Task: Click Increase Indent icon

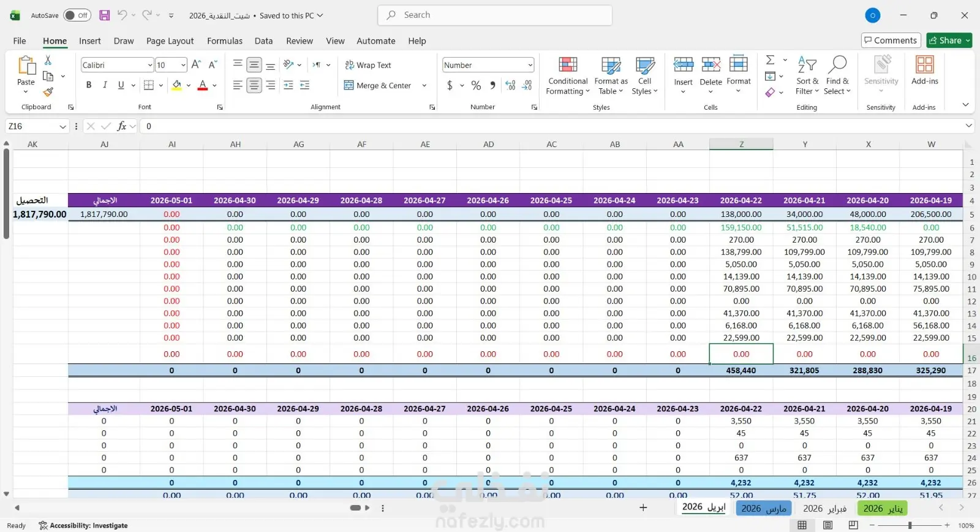Action: pyautogui.click(x=304, y=86)
